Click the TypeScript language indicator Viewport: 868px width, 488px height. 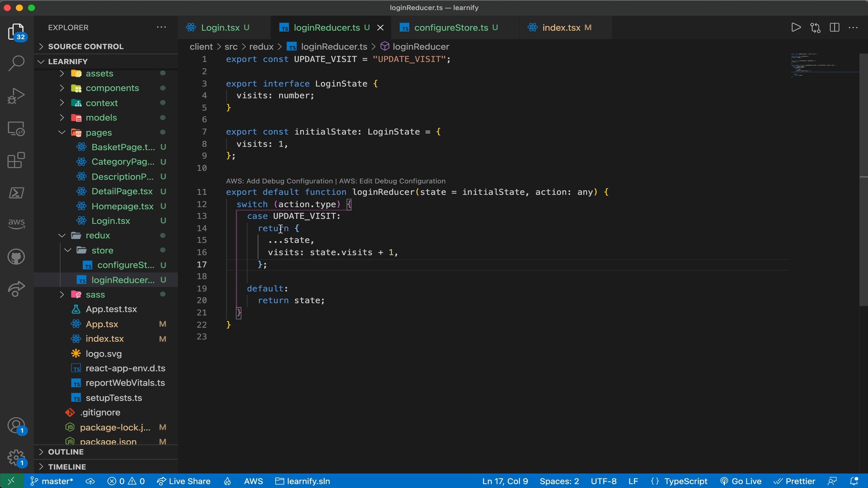685,481
